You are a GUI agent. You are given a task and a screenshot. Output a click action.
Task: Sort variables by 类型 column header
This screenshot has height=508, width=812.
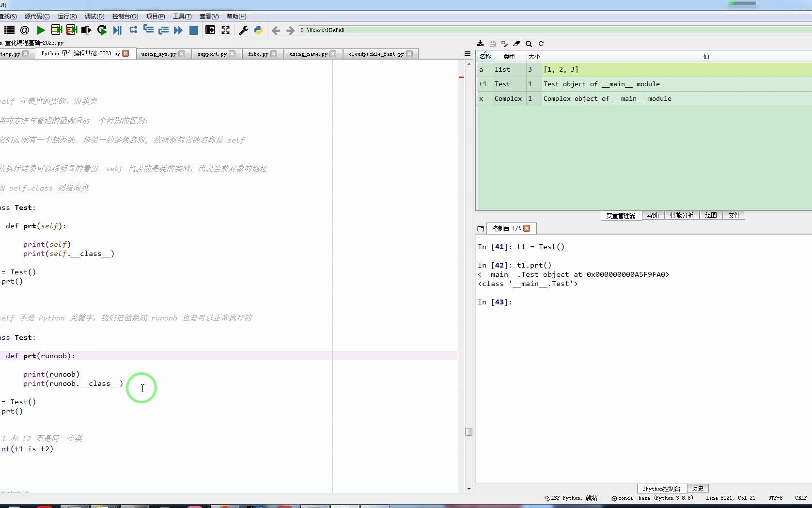click(509, 57)
